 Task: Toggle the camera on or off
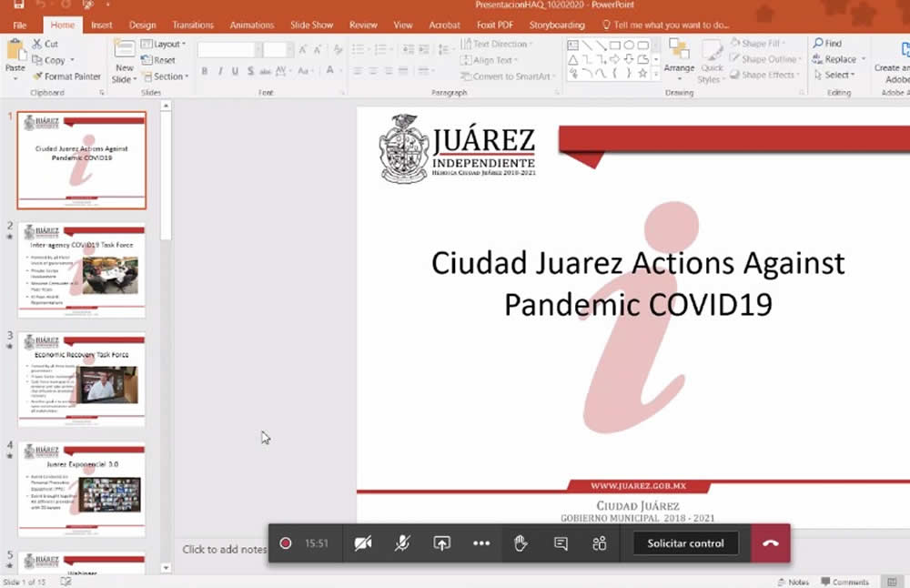363,543
